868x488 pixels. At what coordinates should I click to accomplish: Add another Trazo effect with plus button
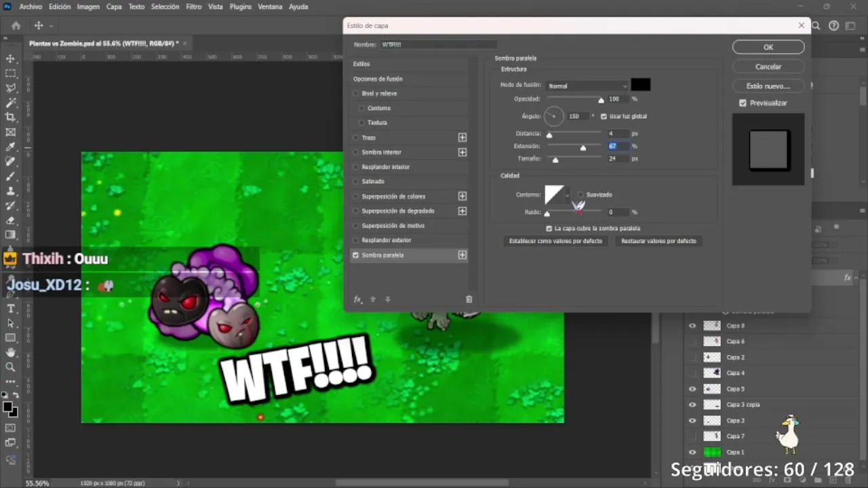click(462, 138)
